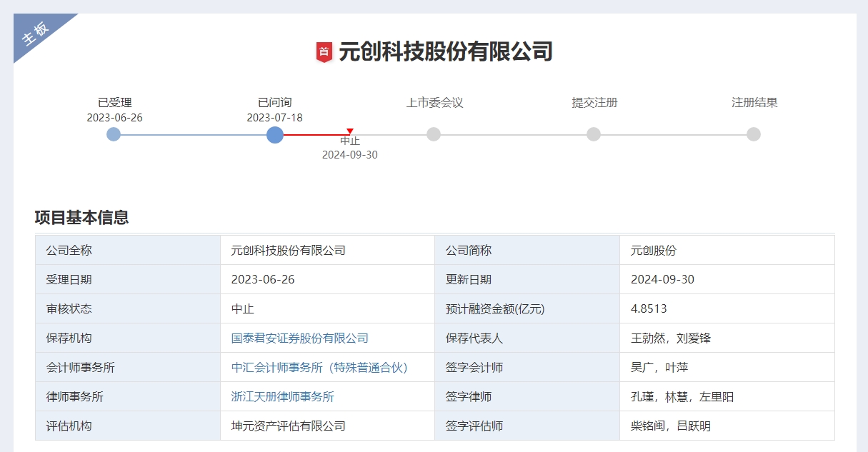
Task: Click the red 中止 triangle marker
Action: click(x=350, y=131)
